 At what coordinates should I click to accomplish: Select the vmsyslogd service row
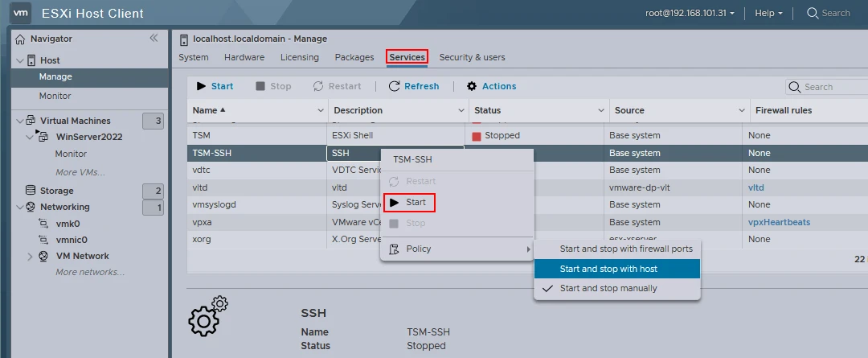(x=527, y=204)
